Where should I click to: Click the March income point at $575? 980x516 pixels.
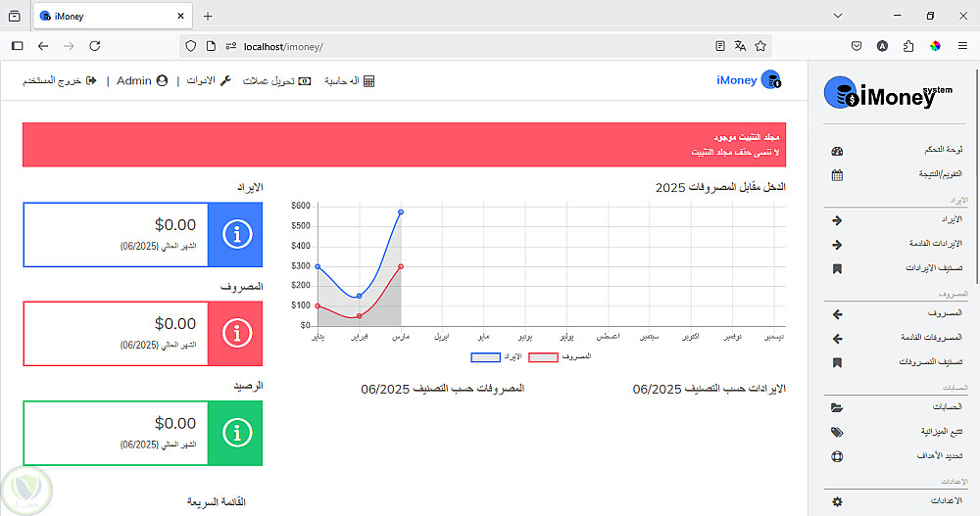coord(401,212)
